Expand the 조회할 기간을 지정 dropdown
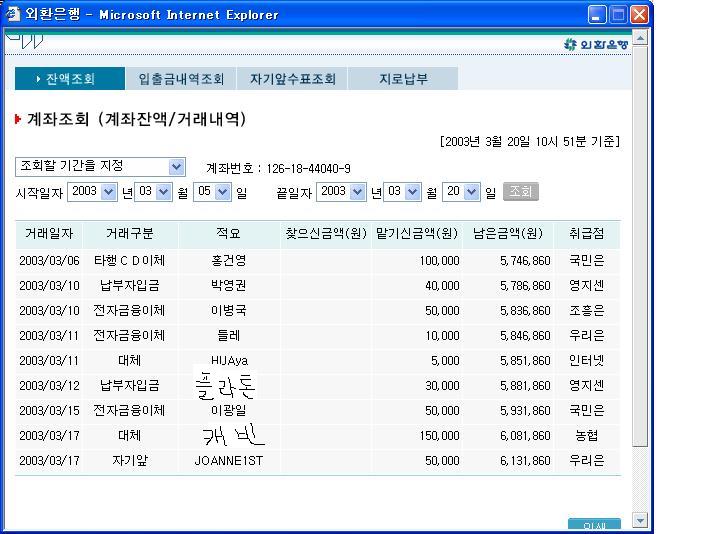 pos(177,167)
